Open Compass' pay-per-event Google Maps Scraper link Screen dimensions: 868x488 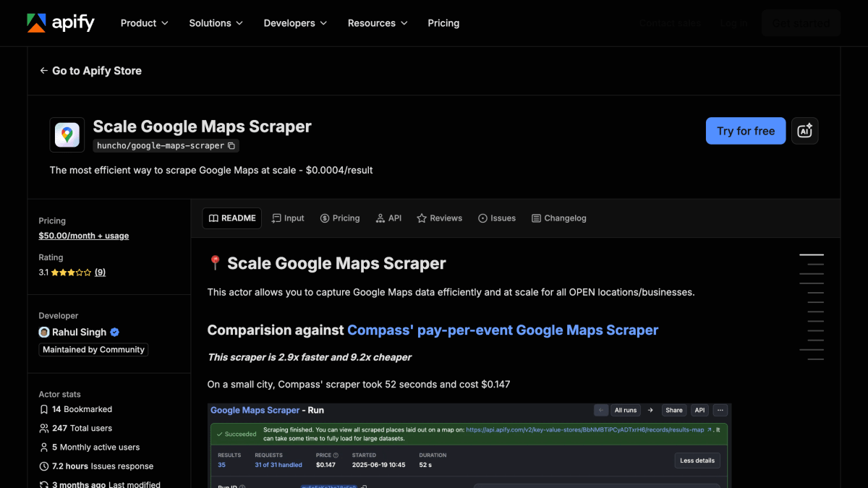tap(503, 330)
